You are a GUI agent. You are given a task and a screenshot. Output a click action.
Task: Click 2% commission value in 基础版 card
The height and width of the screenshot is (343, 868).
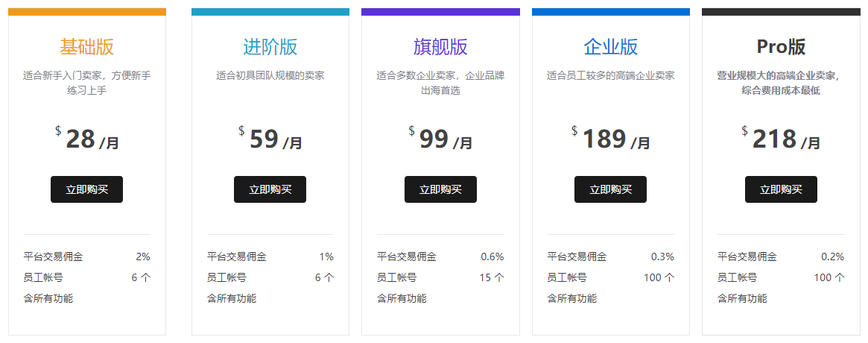tap(143, 257)
